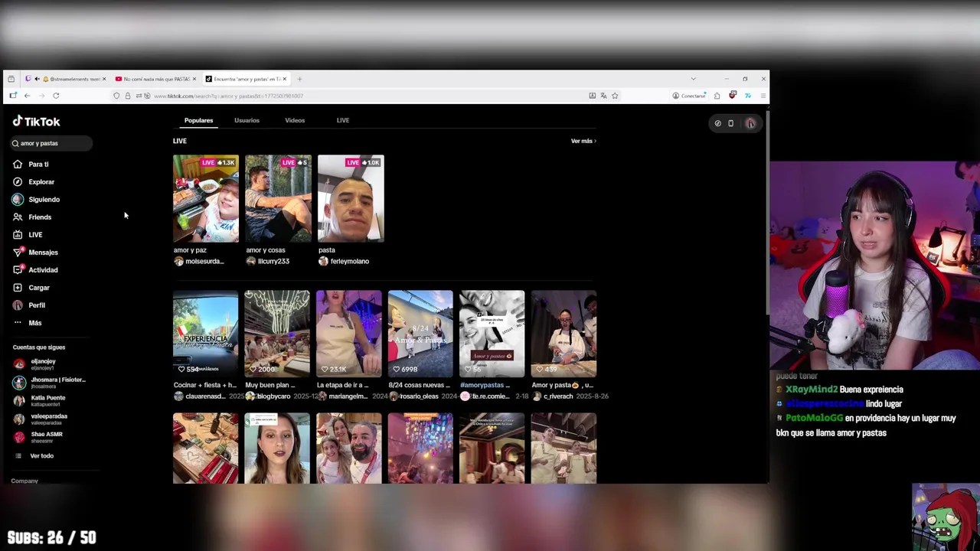Open blogbycaro profile link

tap(268, 396)
